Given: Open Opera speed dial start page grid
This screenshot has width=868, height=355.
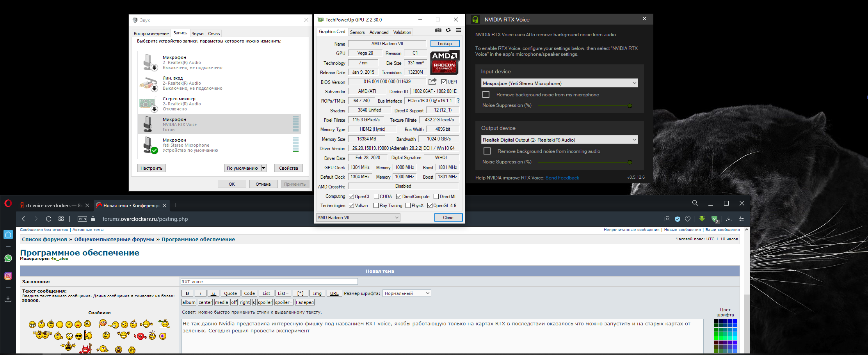Looking at the screenshot, I should (61, 219).
